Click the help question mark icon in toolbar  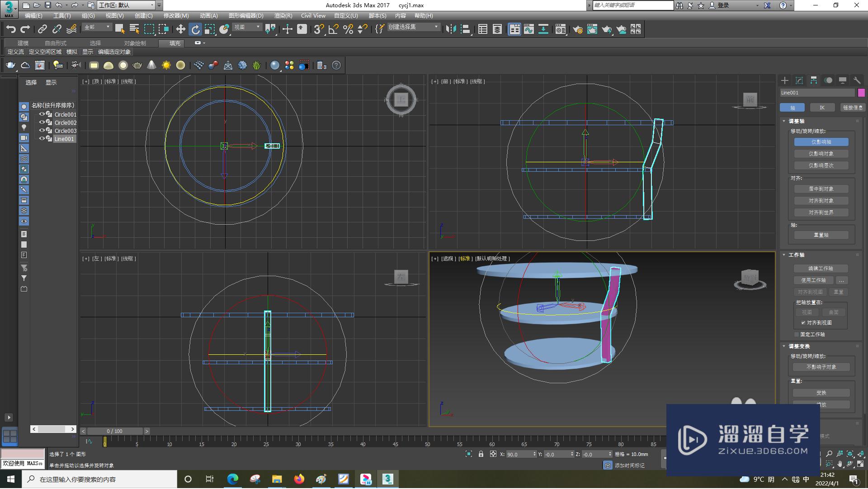pyautogui.click(x=336, y=66)
